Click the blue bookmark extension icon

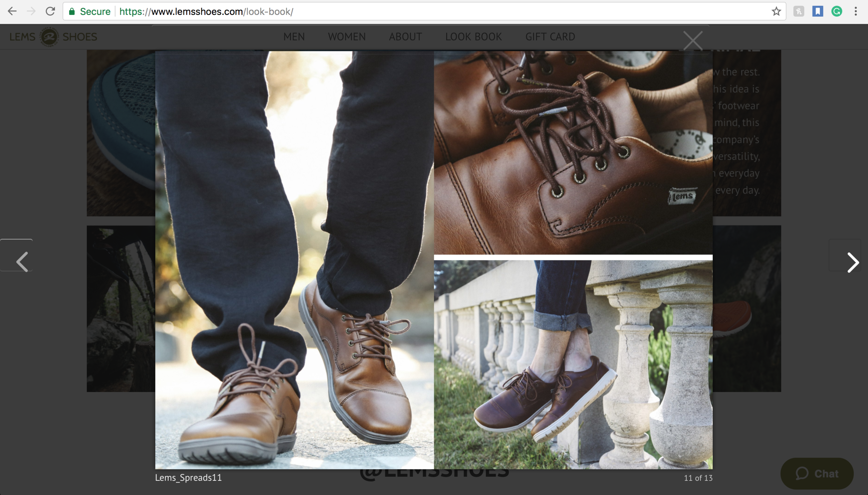coord(818,11)
